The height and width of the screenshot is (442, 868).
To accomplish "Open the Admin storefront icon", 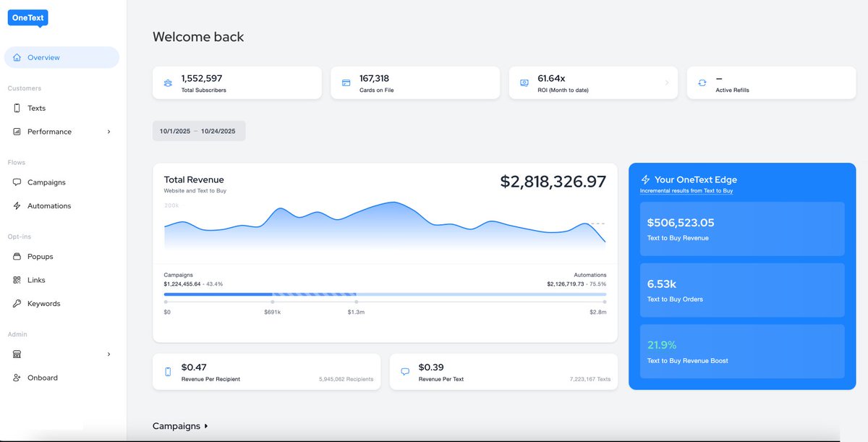I will 16,354.
